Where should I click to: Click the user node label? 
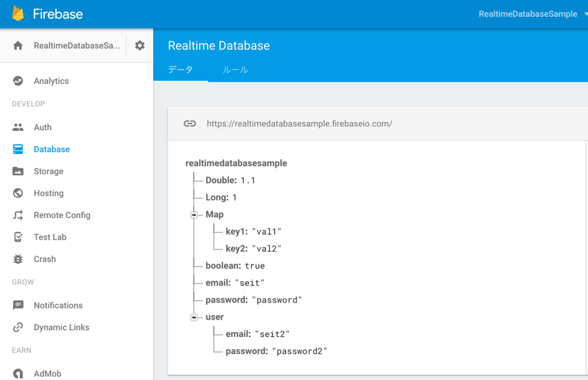coord(215,317)
